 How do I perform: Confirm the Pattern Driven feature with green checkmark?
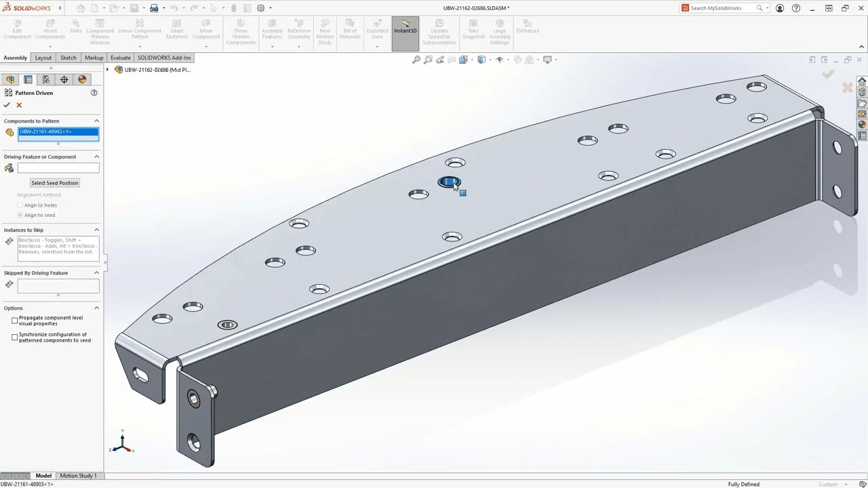pyautogui.click(x=7, y=104)
